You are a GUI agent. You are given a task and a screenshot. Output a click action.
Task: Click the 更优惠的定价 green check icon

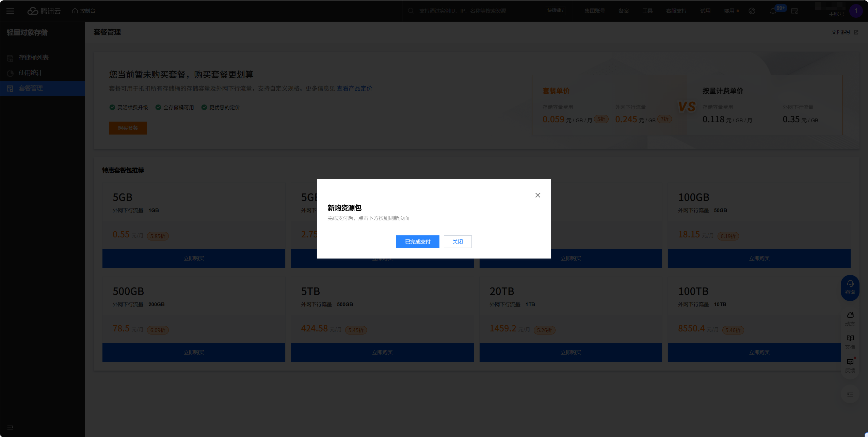(204, 107)
